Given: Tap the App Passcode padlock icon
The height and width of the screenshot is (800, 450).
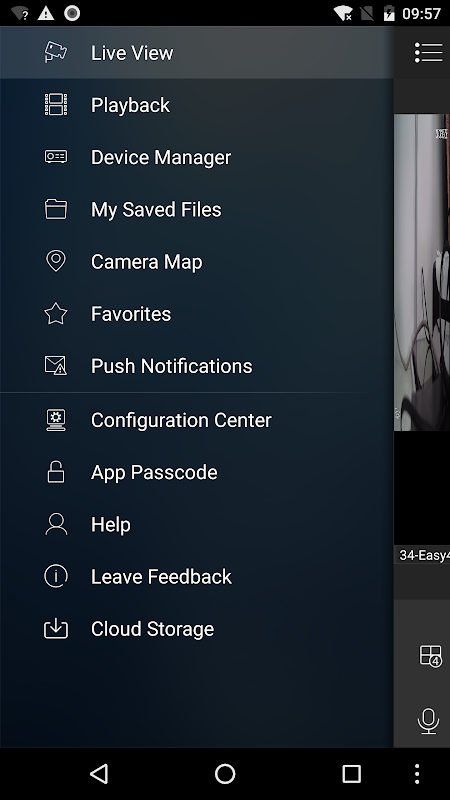Looking at the screenshot, I should (x=56, y=472).
